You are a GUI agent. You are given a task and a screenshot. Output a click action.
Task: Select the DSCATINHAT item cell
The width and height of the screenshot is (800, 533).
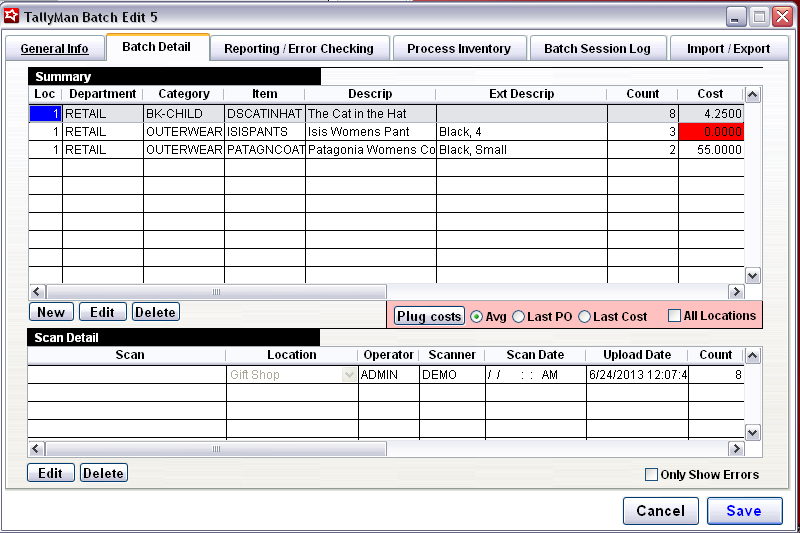[x=265, y=114]
